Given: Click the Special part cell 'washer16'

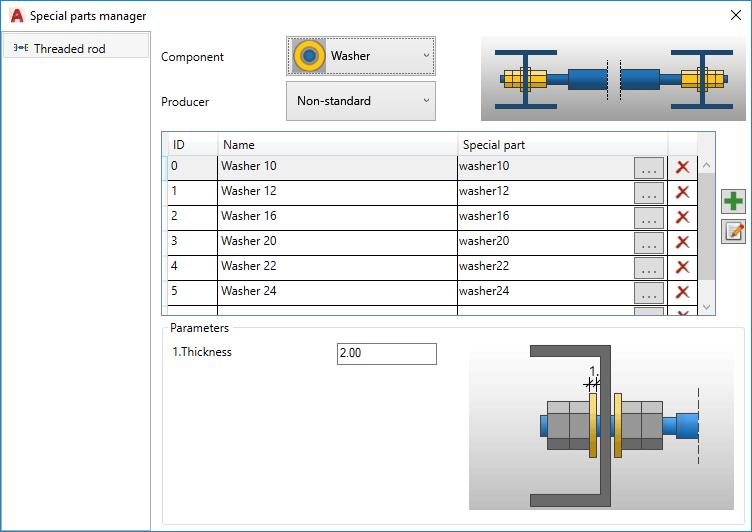Looking at the screenshot, I should 545,218.
